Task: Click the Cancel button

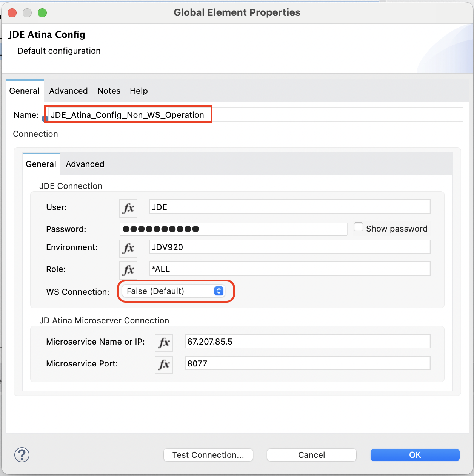Action: (x=311, y=455)
